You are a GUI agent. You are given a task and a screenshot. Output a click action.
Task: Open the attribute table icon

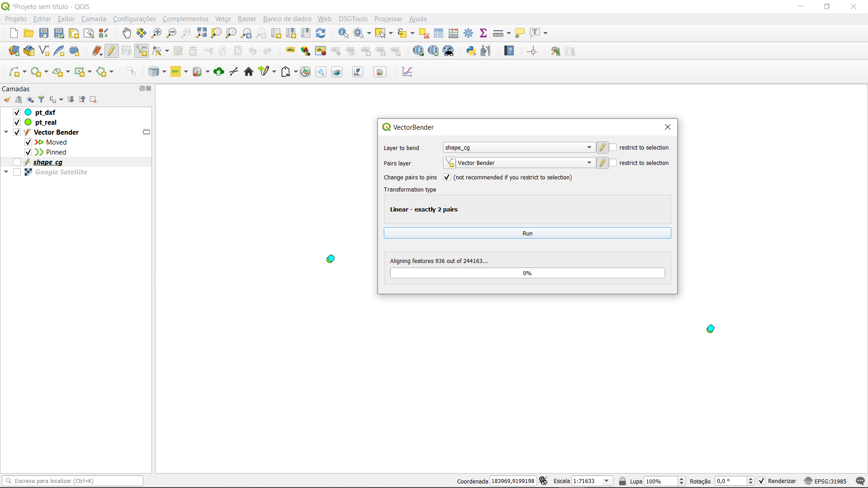pyautogui.click(x=439, y=33)
